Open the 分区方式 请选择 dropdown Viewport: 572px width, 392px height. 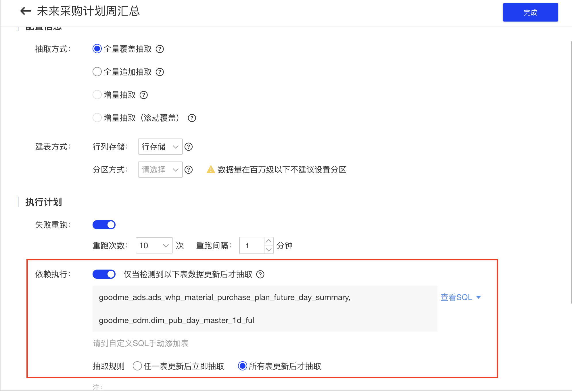pos(160,170)
